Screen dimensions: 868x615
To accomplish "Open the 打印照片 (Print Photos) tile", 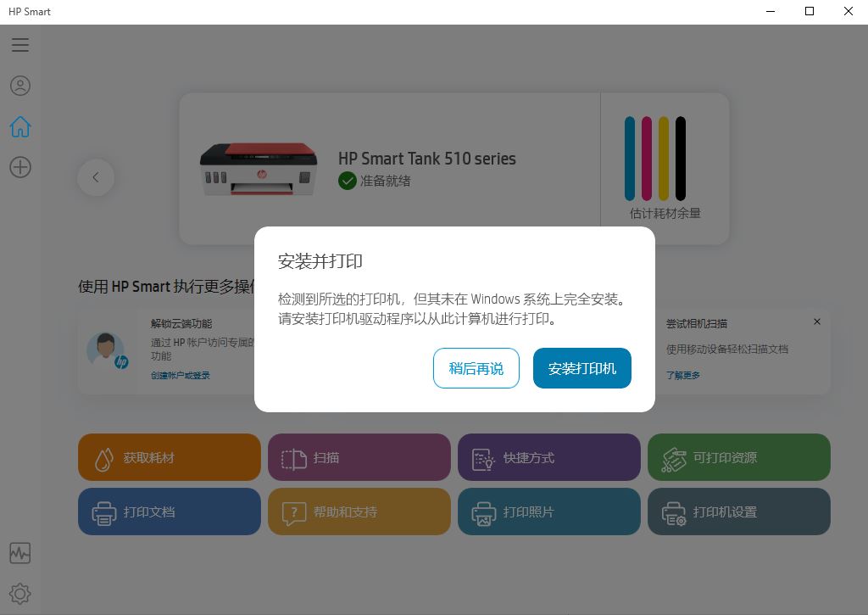I will (548, 512).
